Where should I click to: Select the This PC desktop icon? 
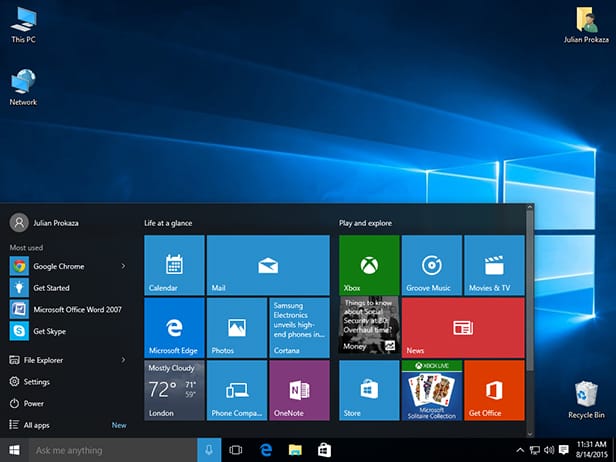[x=23, y=24]
